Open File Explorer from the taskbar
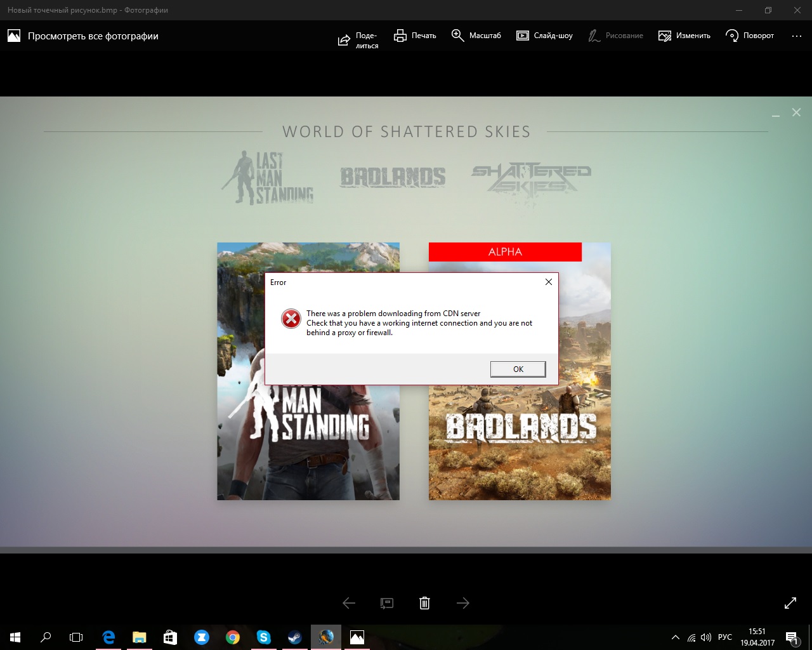Screen dimensions: 812x650 (x=139, y=637)
